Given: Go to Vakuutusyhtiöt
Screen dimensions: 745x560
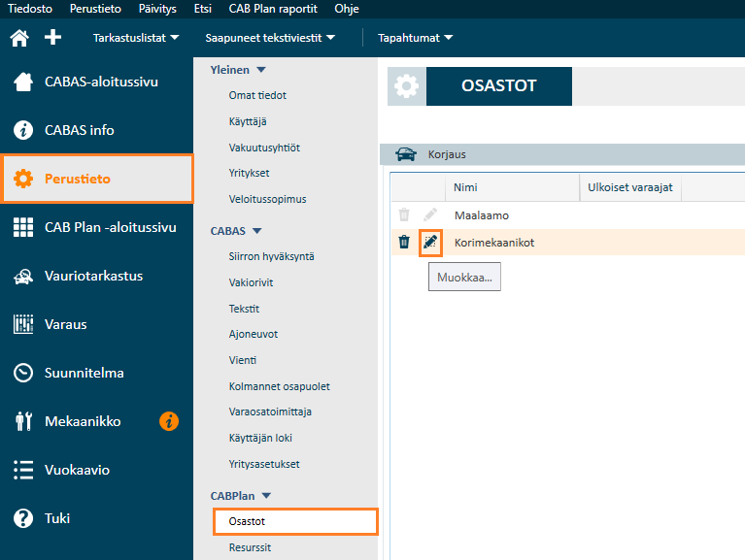Looking at the screenshot, I should coord(264,148).
